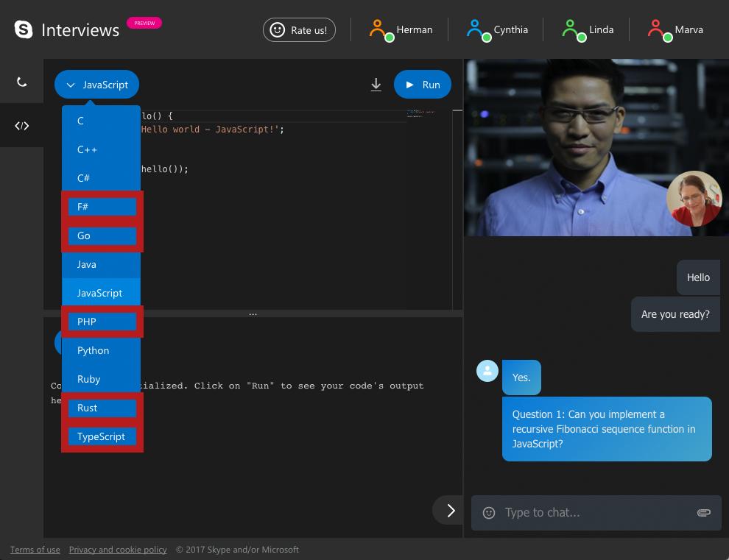Click the small video thumbnail of woman
Viewport: 729px width, 560px height.
click(694, 199)
